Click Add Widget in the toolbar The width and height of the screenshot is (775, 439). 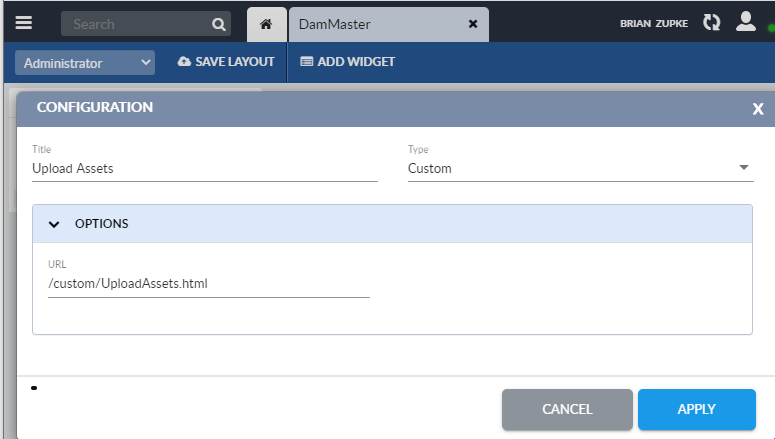(347, 62)
